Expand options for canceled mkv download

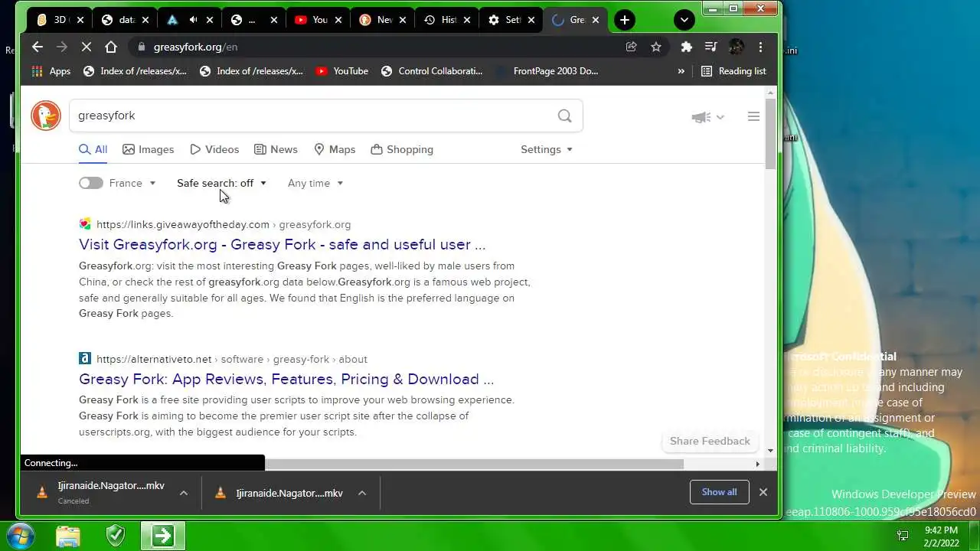coord(184,493)
